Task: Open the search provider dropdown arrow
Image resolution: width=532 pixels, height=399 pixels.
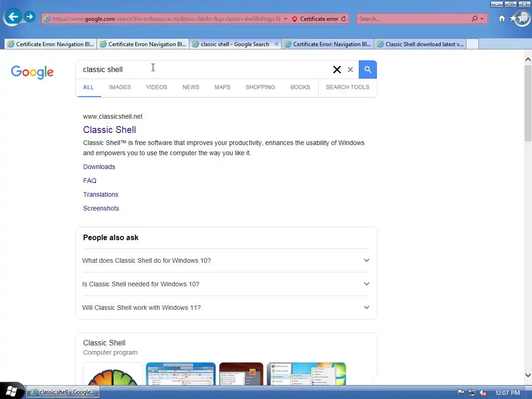Action: click(x=482, y=19)
